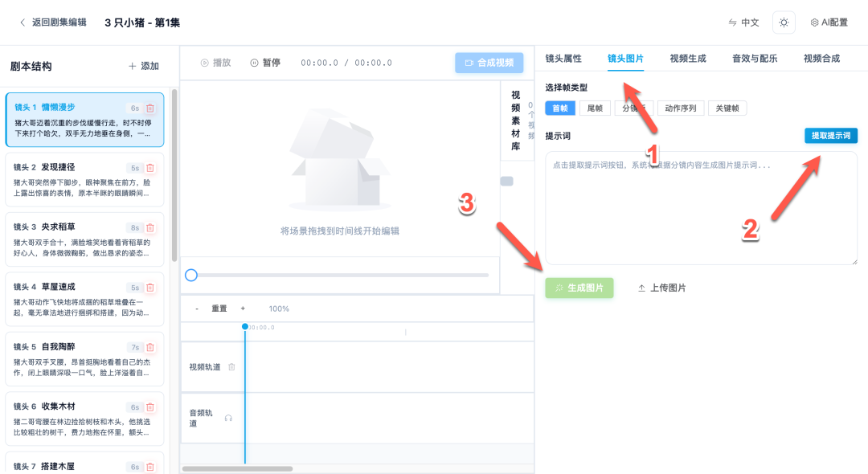Toggle the theme using the sun icon

click(x=784, y=22)
